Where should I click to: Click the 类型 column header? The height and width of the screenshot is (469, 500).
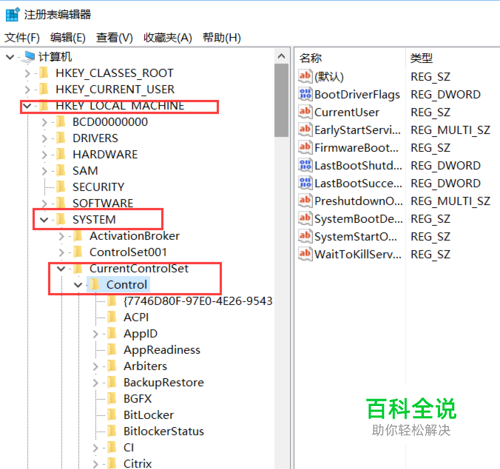pyautogui.click(x=421, y=58)
